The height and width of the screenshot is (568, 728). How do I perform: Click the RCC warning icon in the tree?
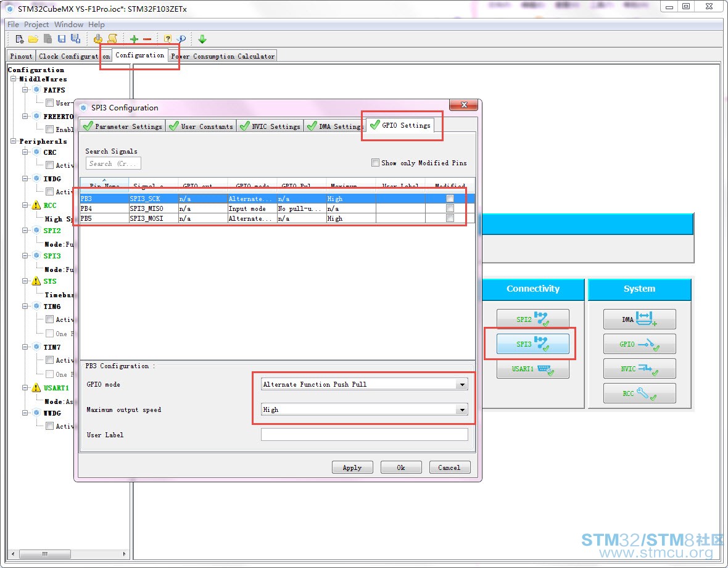click(x=36, y=205)
